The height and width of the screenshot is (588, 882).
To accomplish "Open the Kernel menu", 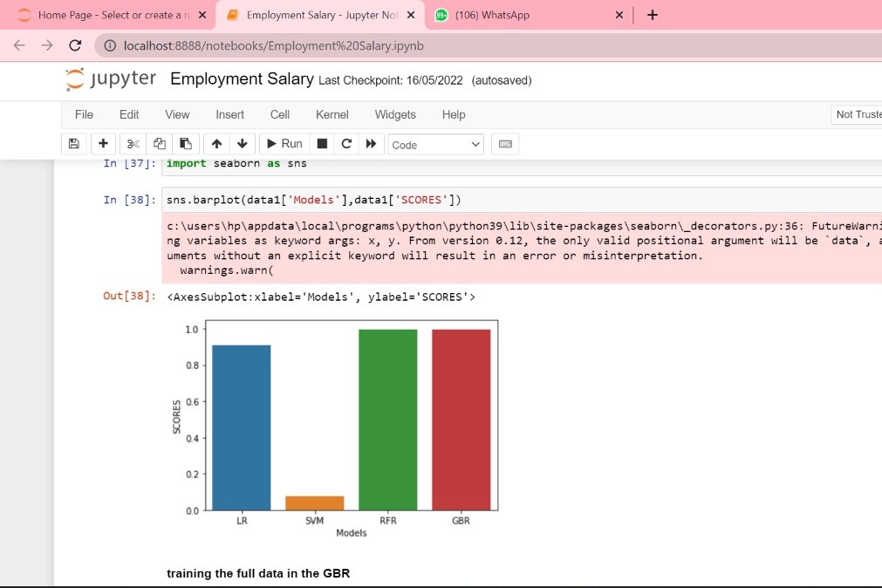I will (332, 115).
